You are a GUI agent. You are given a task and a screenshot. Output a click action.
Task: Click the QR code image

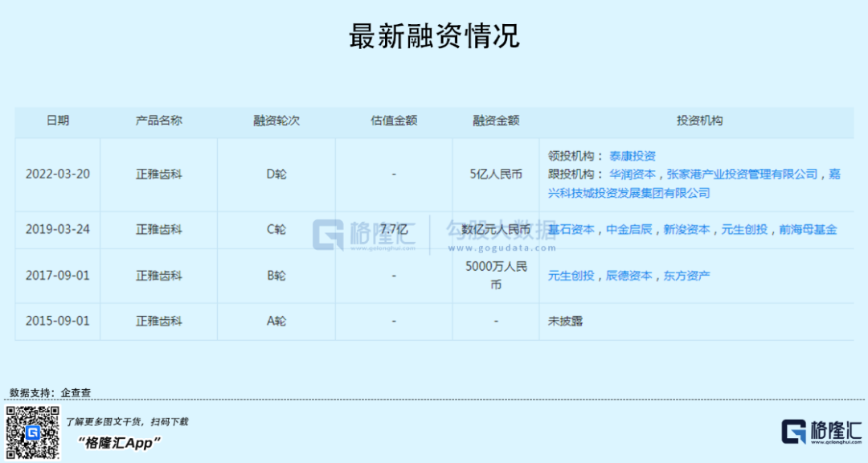[x=33, y=432]
